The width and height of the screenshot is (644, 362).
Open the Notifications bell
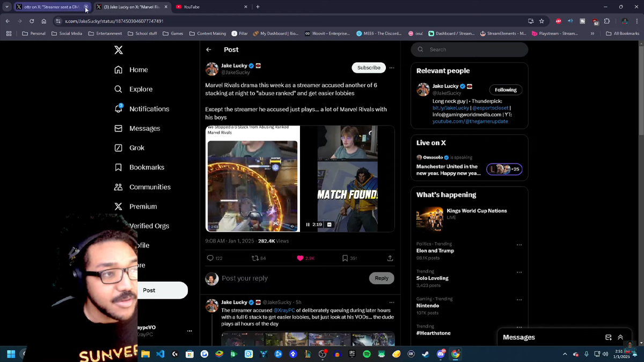[149, 108]
